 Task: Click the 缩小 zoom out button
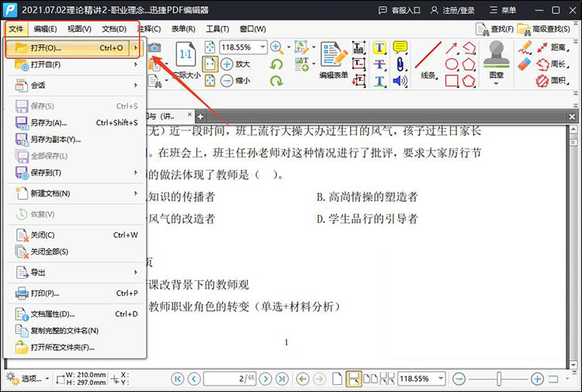[x=235, y=81]
